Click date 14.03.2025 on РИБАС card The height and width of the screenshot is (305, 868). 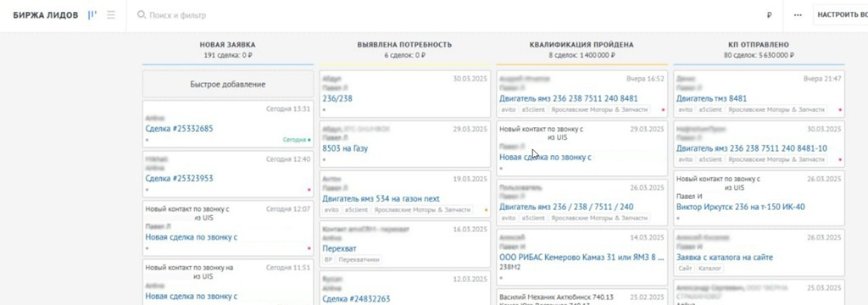click(x=647, y=238)
